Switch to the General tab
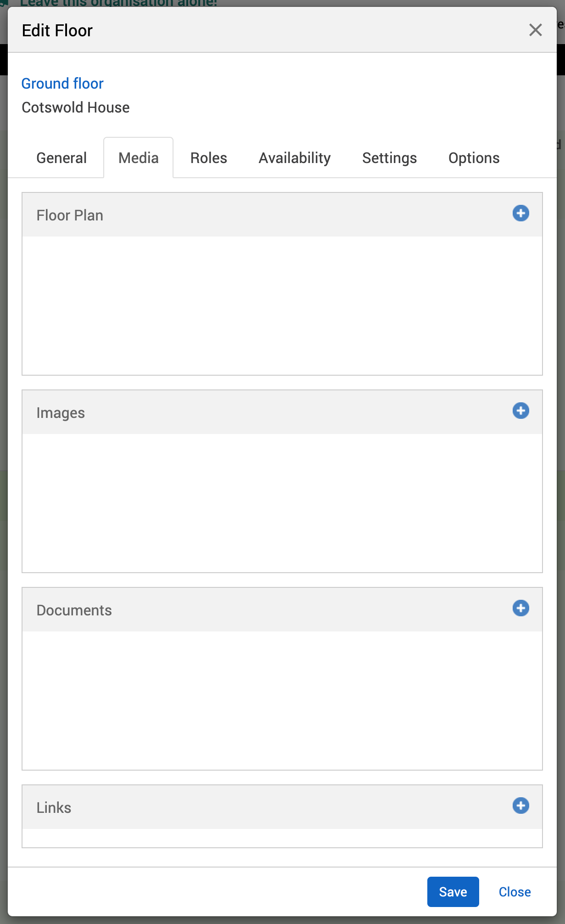The height and width of the screenshot is (924, 565). point(62,158)
